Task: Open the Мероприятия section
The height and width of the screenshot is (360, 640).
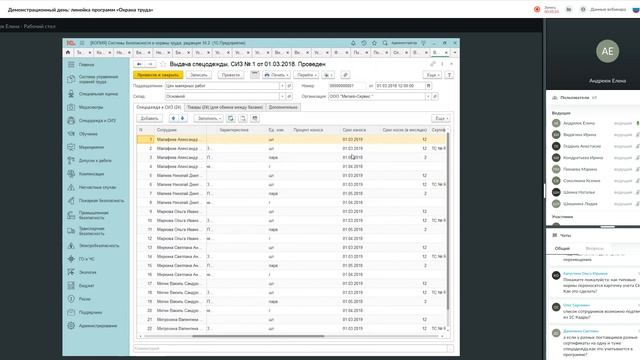Action: (x=91, y=147)
